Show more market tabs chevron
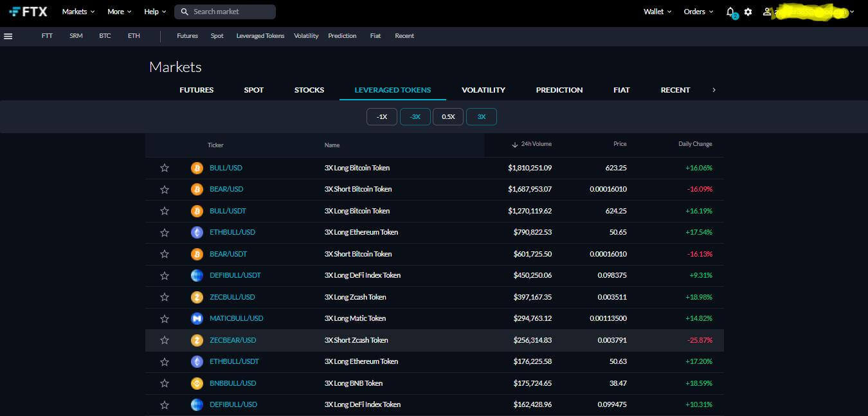868x416 pixels. click(714, 90)
